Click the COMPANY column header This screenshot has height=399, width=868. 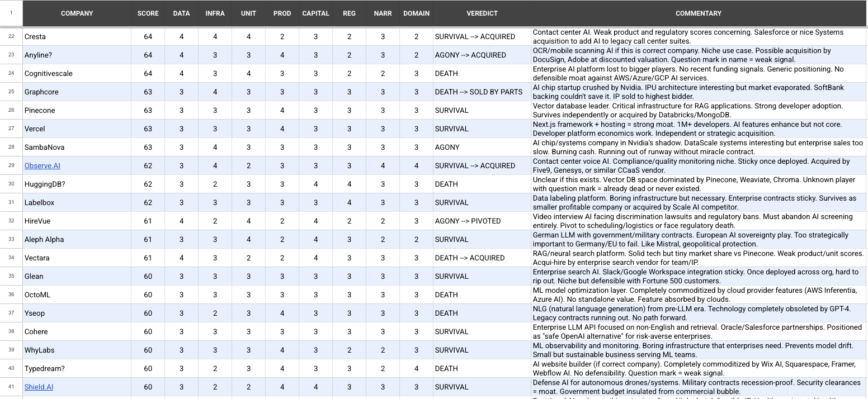(x=77, y=13)
